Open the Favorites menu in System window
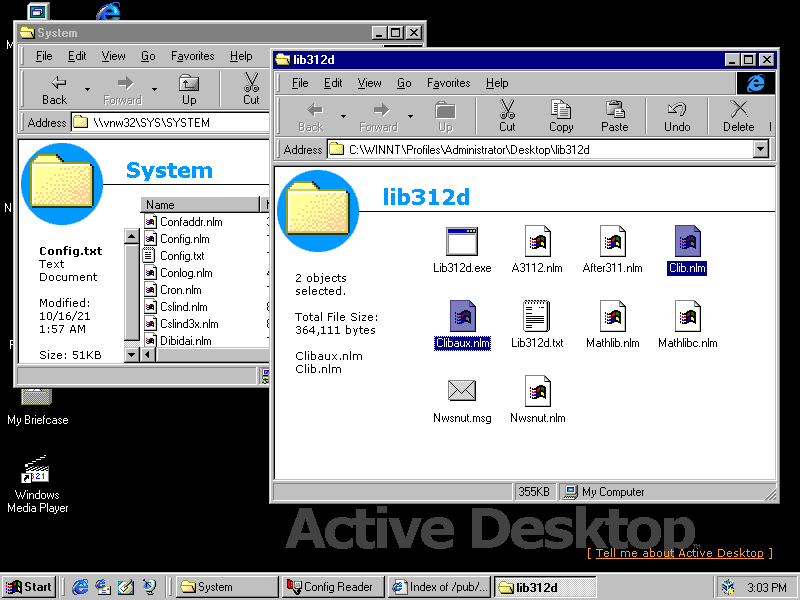This screenshot has width=800, height=600. [x=192, y=56]
